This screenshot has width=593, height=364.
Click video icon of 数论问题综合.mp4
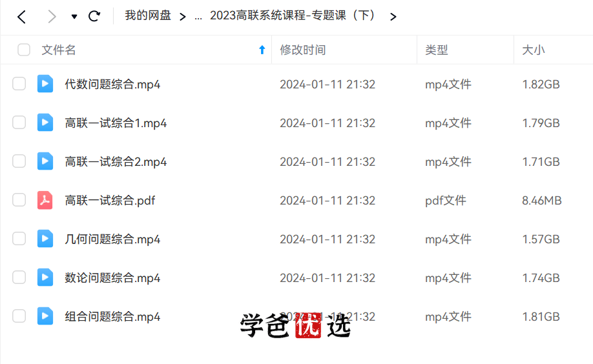coord(45,278)
